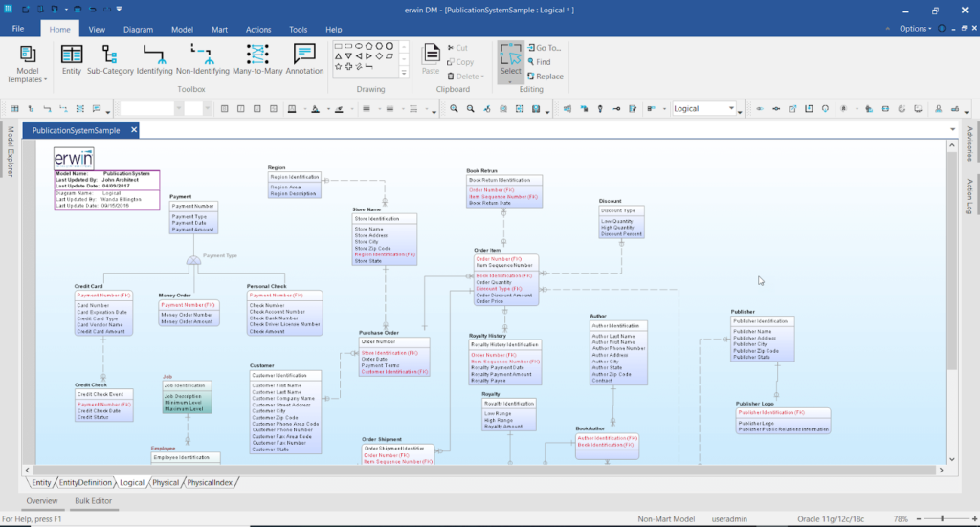The image size is (980, 527).
Task: Expand the Model Explorer side panel
Action: point(10,151)
